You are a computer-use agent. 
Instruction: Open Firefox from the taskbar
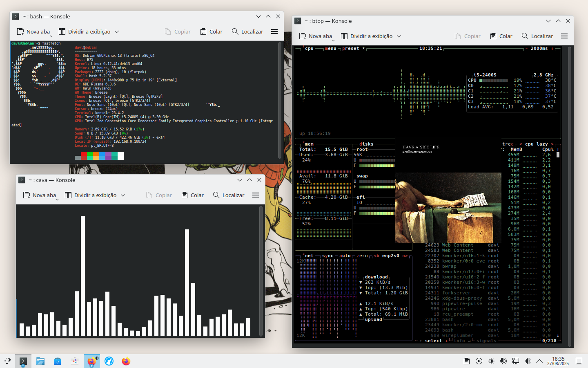pyautogui.click(x=126, y=361)
